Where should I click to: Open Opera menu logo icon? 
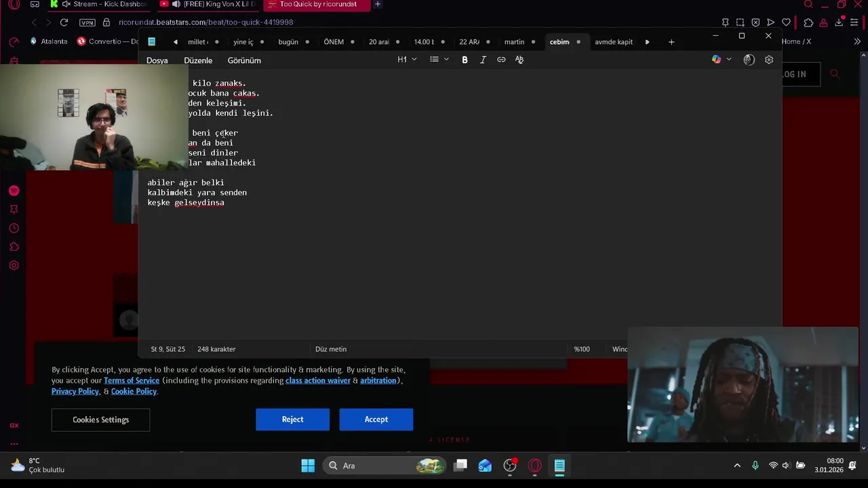tap(14, 5)
